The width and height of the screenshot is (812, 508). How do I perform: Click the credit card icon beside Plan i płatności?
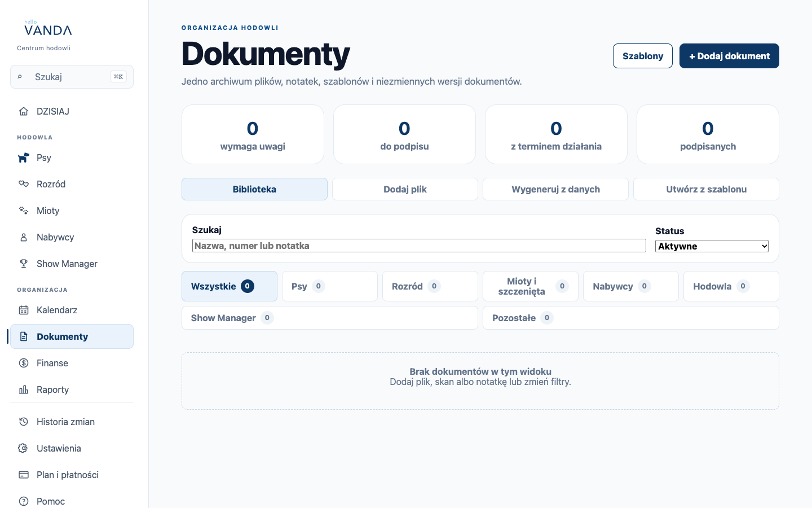point(24,475)
